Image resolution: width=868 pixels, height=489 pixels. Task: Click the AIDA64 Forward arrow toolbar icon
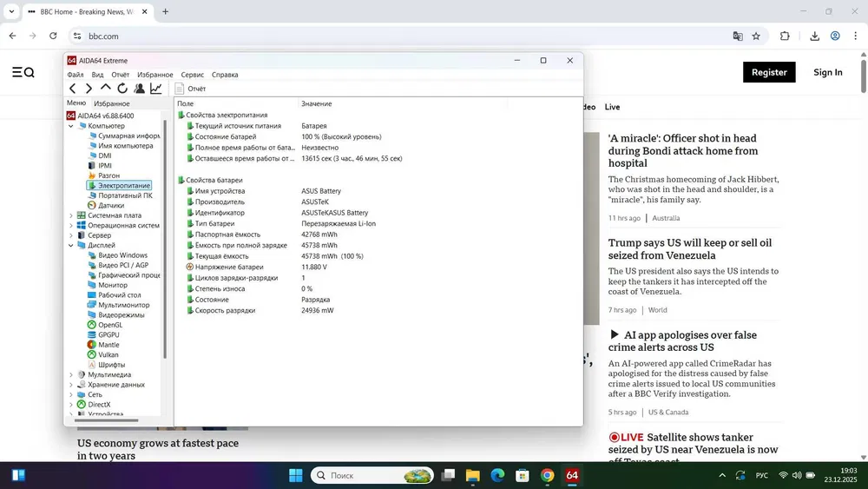point(89,89)
